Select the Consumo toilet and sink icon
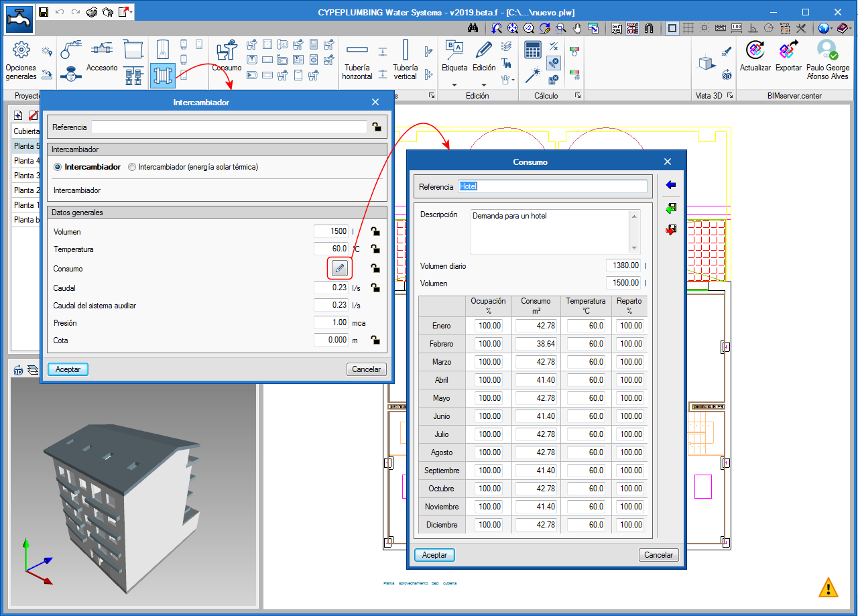The width and height of the screenshot is (858, 616). click(227, 50)
